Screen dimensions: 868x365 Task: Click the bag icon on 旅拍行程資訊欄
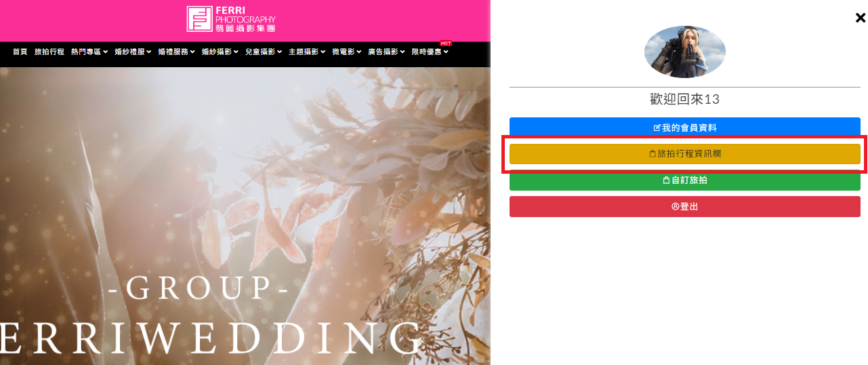[x=653, y=154]
